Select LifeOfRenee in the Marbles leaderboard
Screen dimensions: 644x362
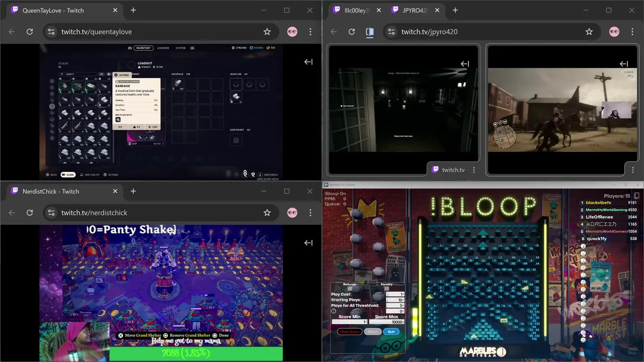(599, 217)
